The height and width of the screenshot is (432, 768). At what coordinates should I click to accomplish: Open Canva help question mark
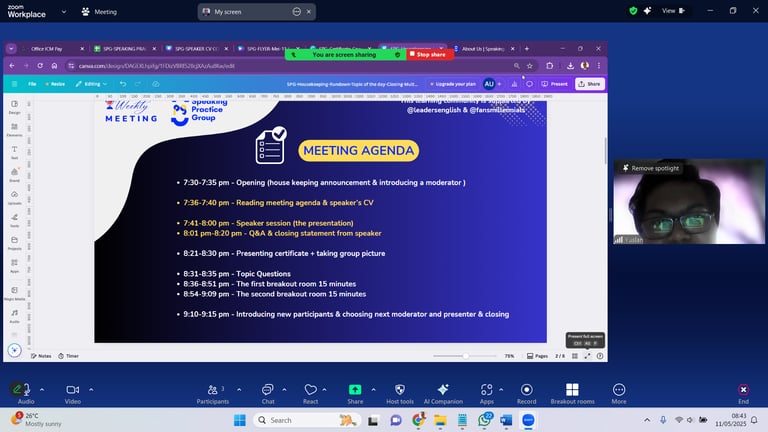pyautogui.click(x=600, y=356)
